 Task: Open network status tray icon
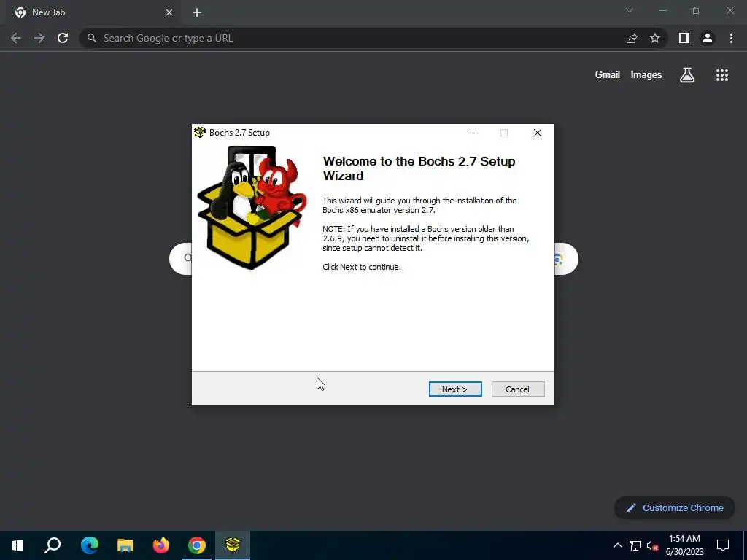click(635, 545)
